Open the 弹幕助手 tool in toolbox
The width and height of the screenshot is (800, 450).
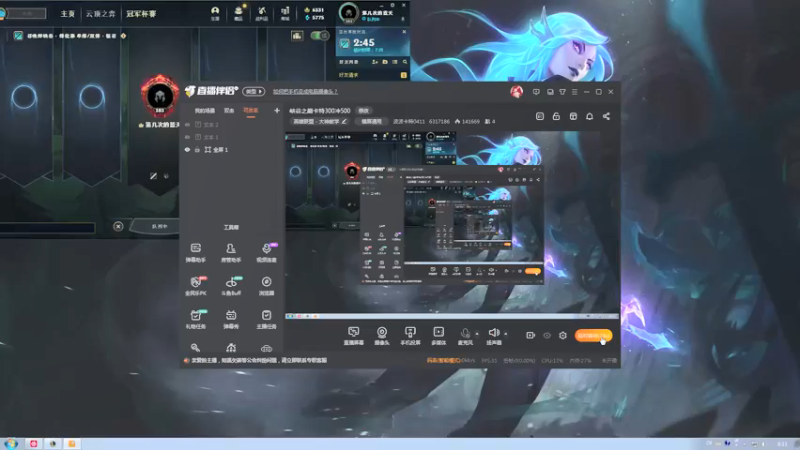click(x=195, y=253)
